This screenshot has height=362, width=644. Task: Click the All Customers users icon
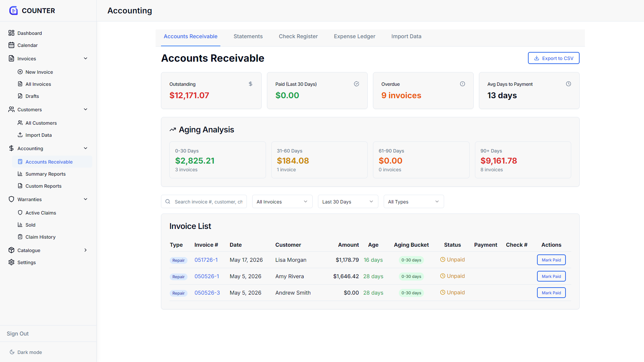pos(20,123)
